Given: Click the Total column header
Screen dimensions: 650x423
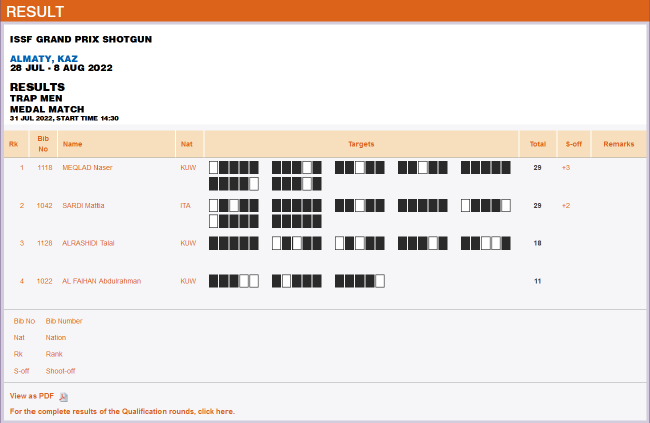Looking at the screenshot, I should [538, 144].
